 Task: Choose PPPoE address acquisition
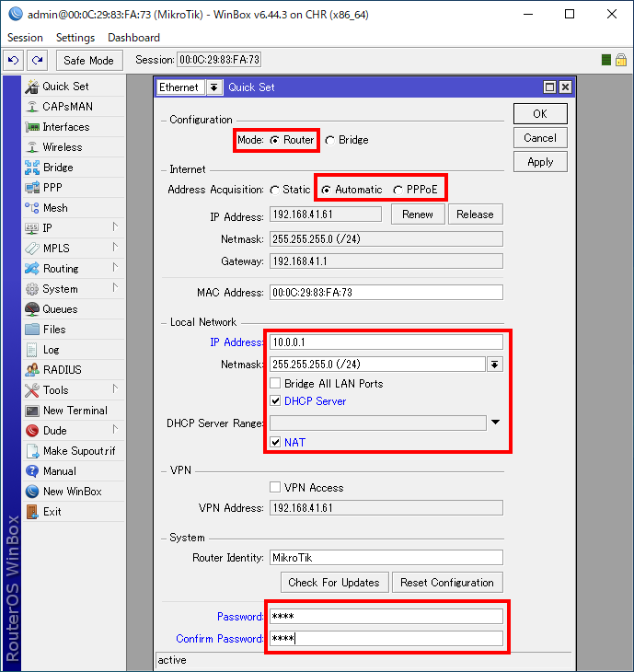(x=398, y=190)
